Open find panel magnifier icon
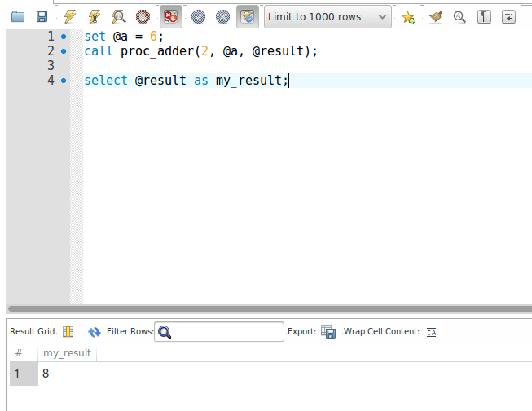Screen dimensions: 532x411 tap(459, 16)
